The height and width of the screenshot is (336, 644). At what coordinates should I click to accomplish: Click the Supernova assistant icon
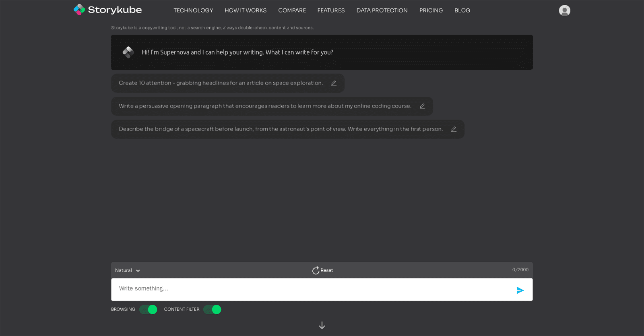tap(128, 52)
